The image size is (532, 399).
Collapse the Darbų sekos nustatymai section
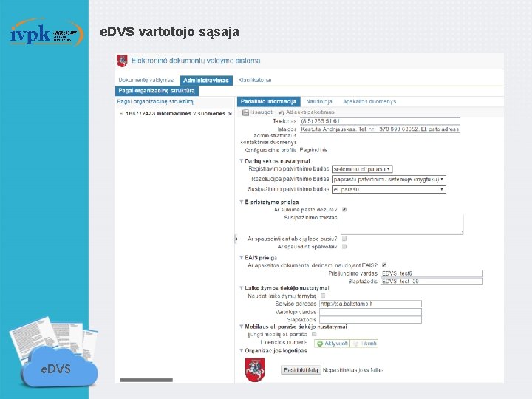242,161
